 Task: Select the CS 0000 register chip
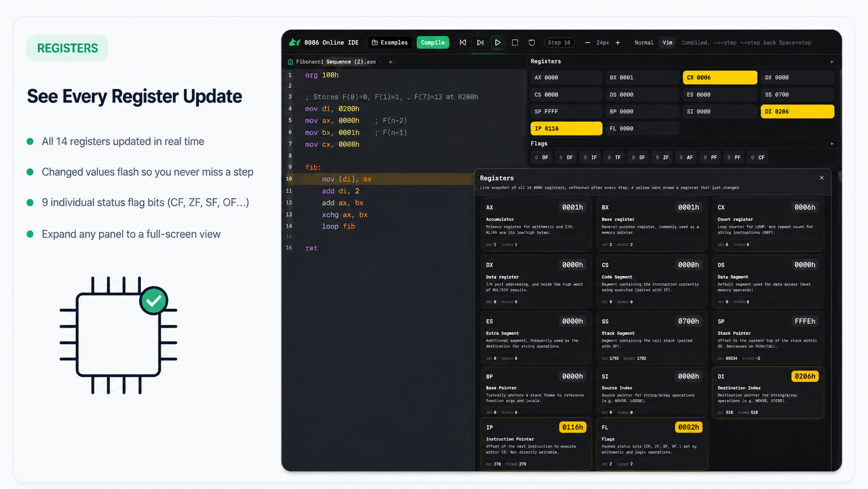[x=566, y=95]
